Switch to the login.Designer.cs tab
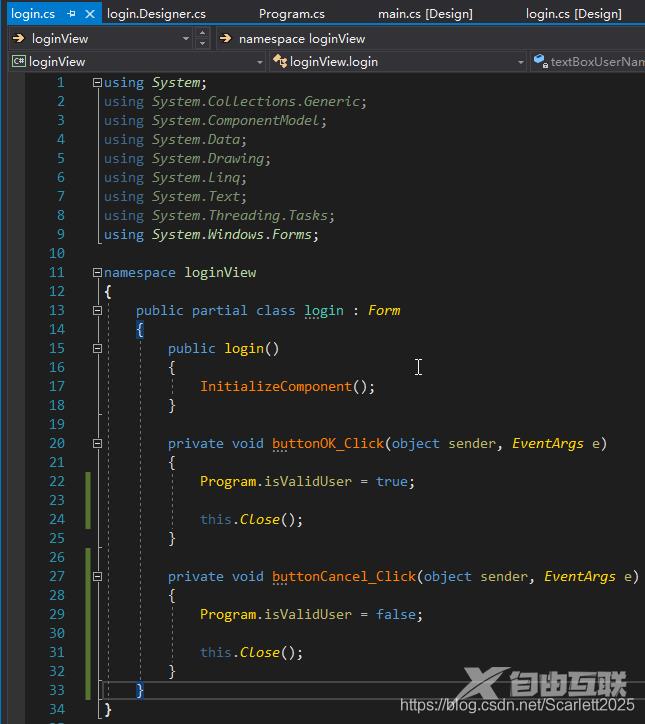 (x=156, y=14)
